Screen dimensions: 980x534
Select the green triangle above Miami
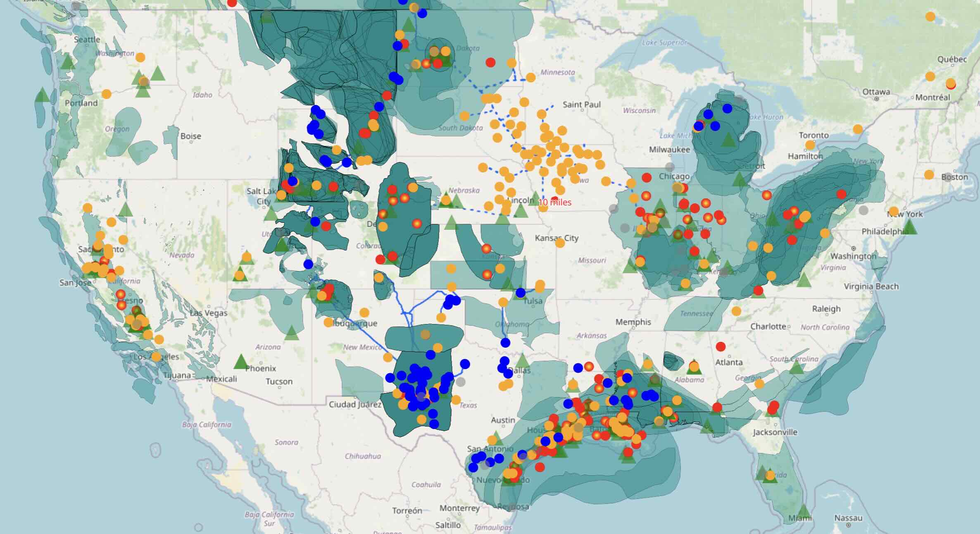[x=803, y=512]
